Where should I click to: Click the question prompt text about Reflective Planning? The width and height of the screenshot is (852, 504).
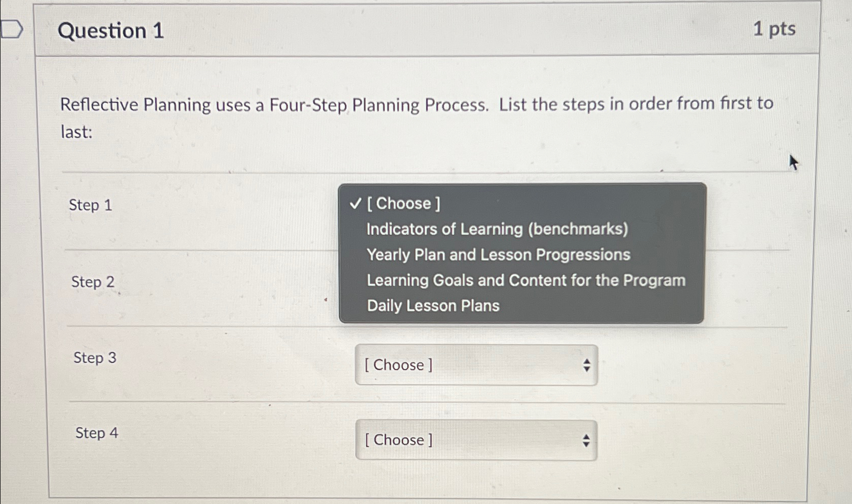pos(415,116)
